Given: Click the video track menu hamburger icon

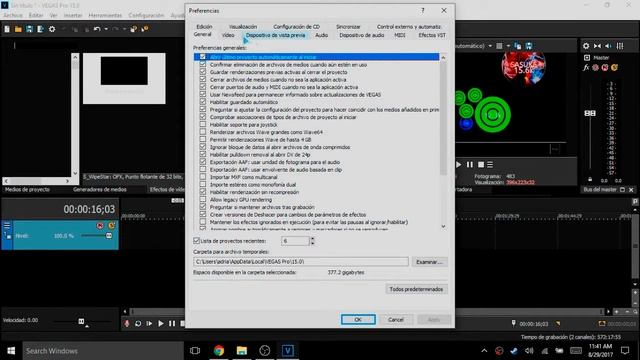Looking at the screenshot, I should pos(7,225).
